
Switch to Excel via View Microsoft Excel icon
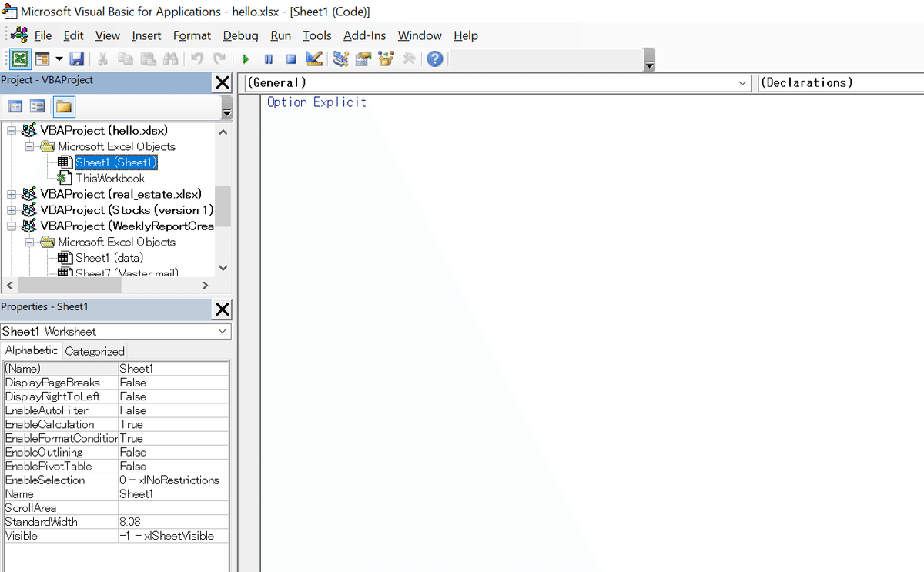(x=20, y=59)
